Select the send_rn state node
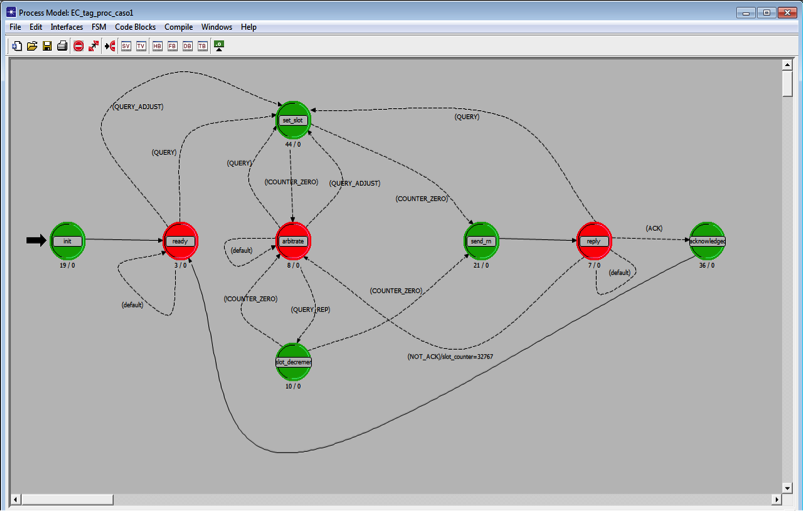 [x=481, y=241]
